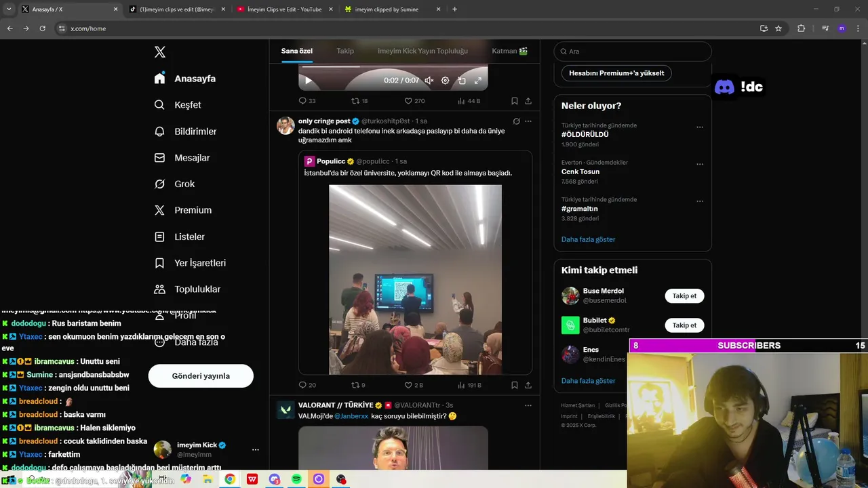View stats of tweet with 191 B views
The image size is (868, 488).
pyautogui.click(x=469, y=385)
